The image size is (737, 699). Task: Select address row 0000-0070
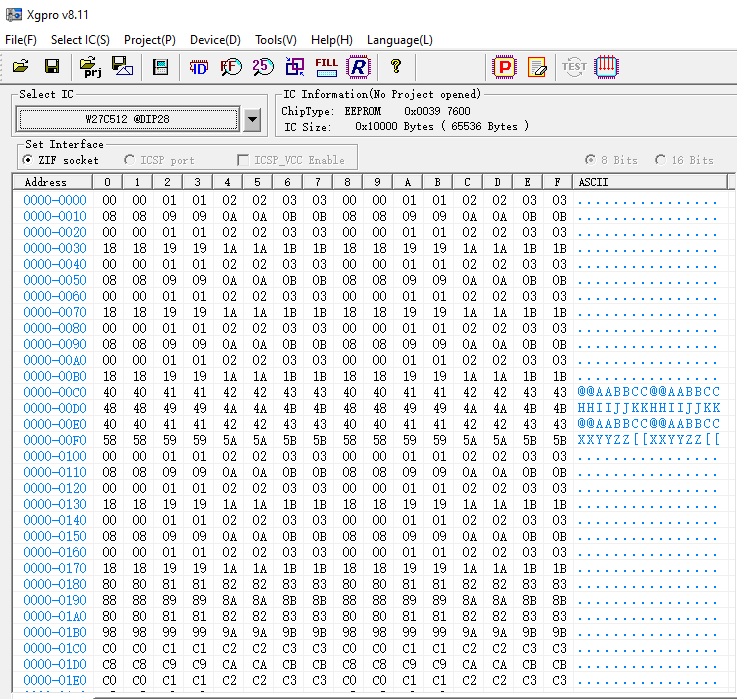[55, 312]
